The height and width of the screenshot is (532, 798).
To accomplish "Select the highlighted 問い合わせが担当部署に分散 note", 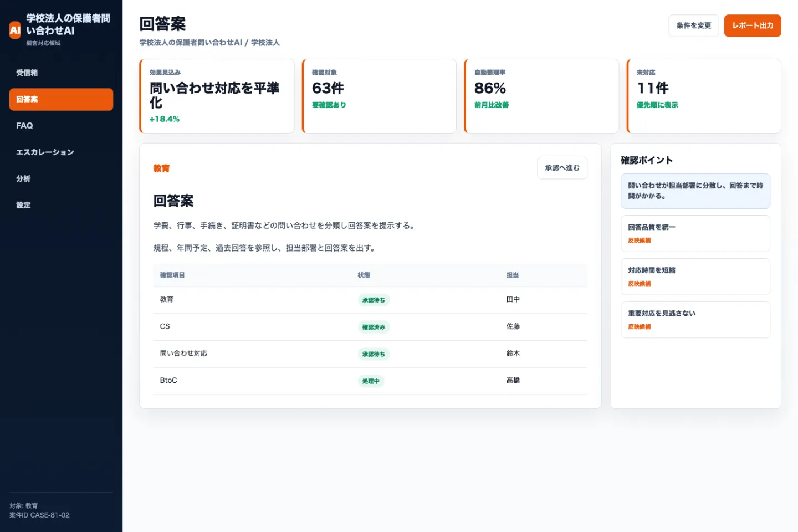I will coord(695,191).
